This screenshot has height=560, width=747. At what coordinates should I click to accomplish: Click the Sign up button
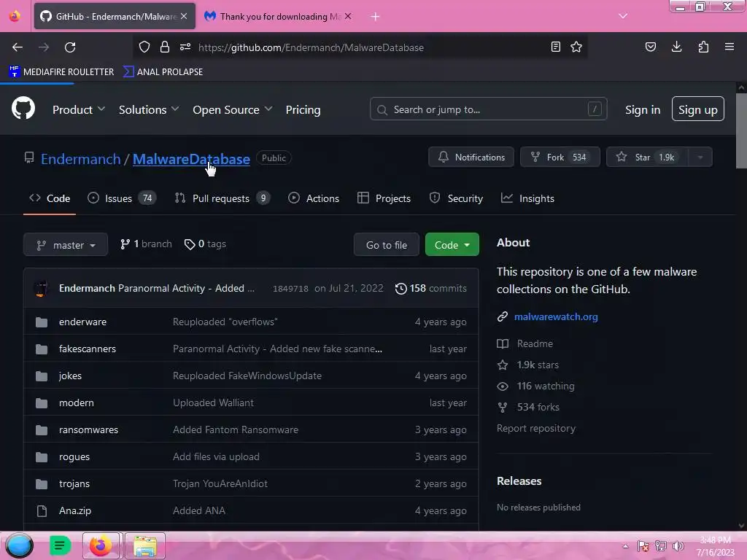click(x=698, y=109)
